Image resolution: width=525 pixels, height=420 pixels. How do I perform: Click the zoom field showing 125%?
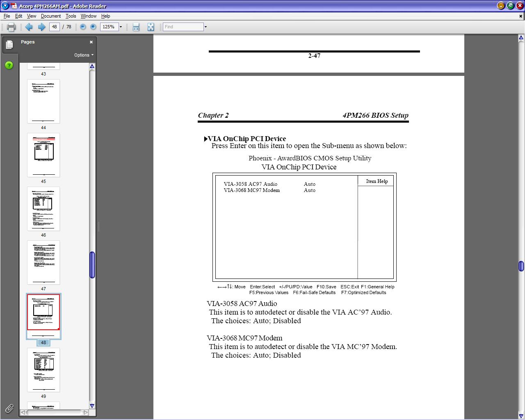(109, 27)
